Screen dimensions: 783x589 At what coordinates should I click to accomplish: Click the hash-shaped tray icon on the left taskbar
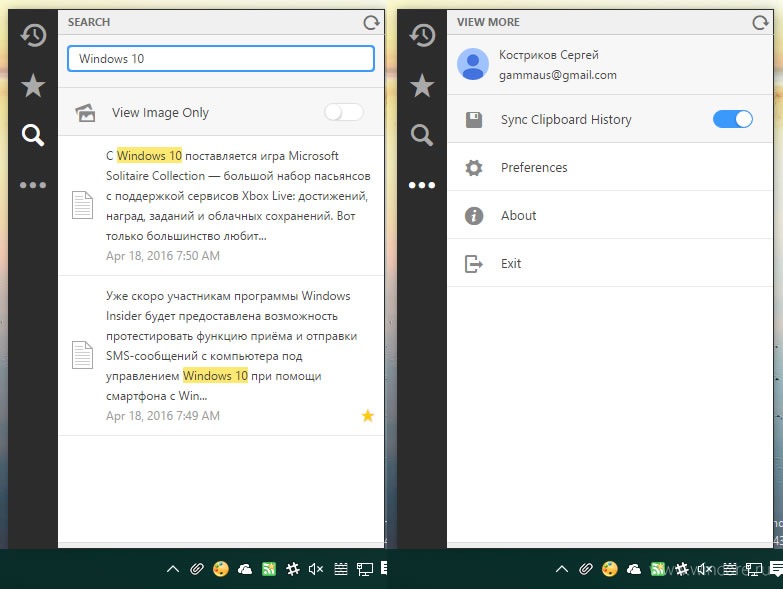click(293, 569)
